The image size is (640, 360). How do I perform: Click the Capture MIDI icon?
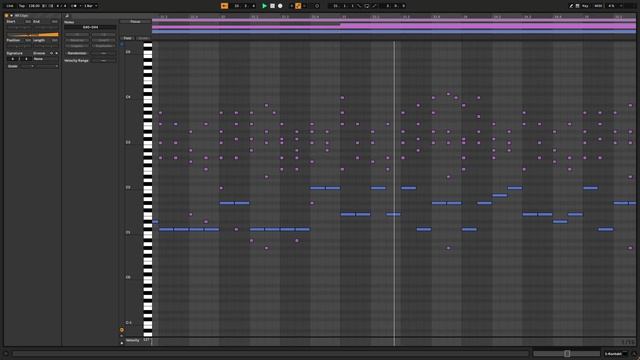[317, 6]
